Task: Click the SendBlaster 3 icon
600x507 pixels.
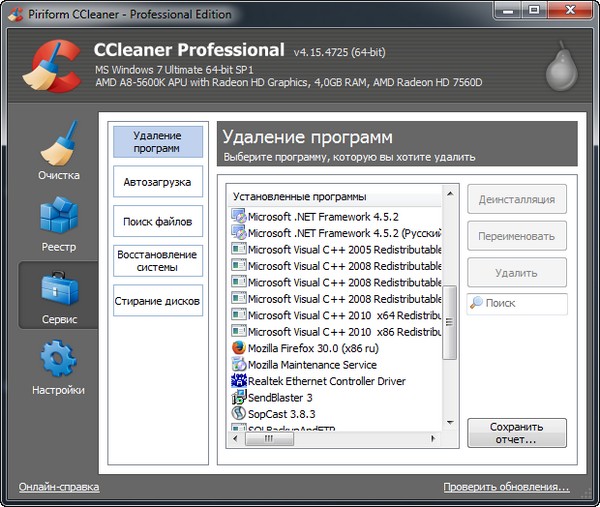Action: [x=239, y=397]
